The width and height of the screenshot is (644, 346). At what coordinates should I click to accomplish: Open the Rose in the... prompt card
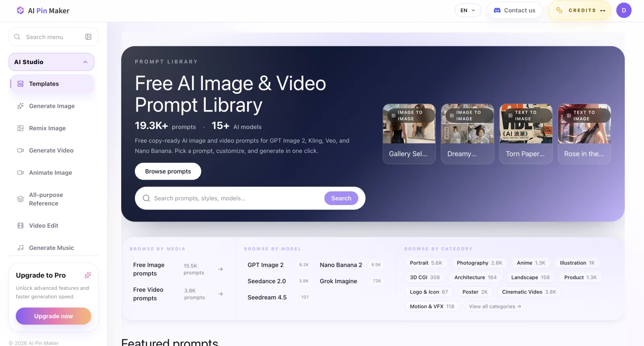coord(584,134)
